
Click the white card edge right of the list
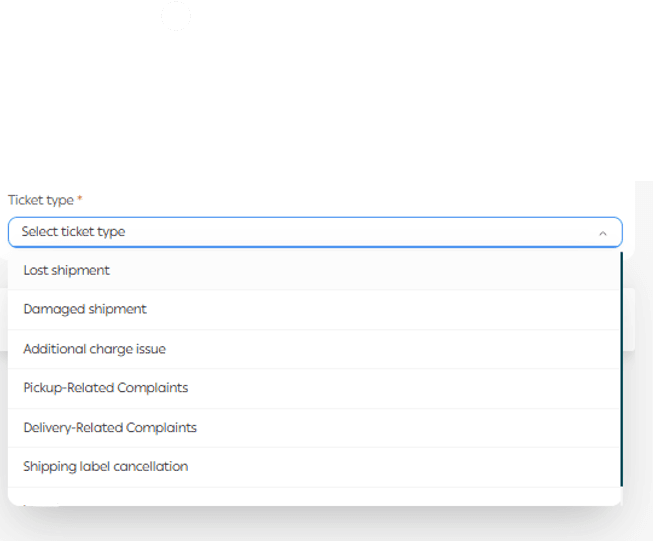coord(629,320)
